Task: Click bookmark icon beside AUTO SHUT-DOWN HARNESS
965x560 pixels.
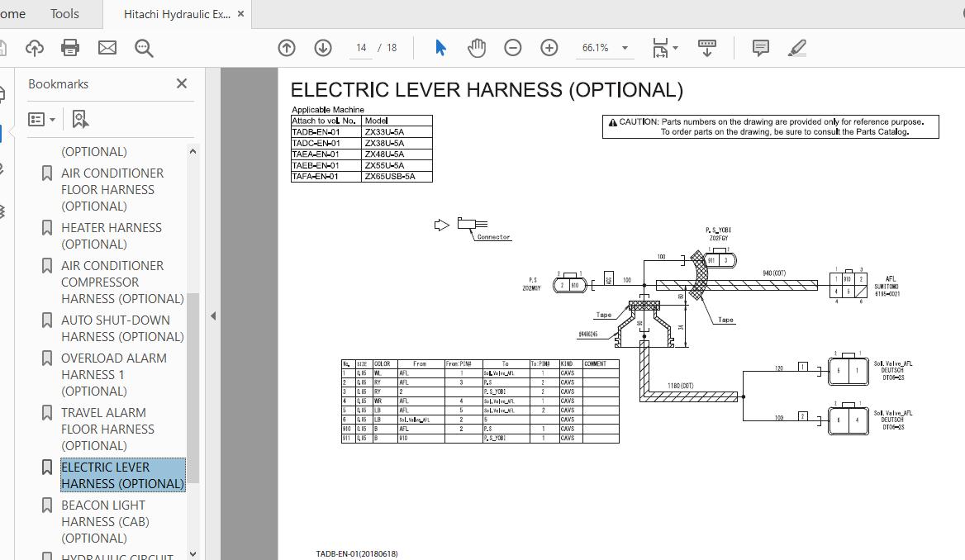Action: point(47,320)
